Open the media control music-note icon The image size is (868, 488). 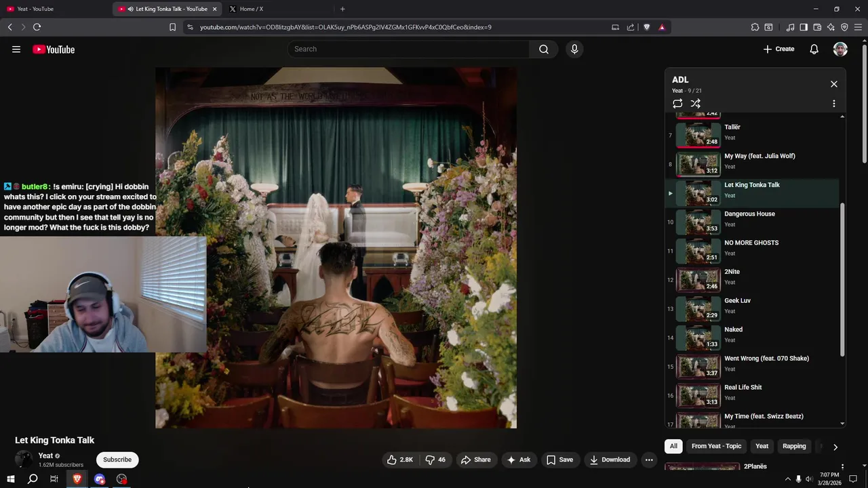790,27
